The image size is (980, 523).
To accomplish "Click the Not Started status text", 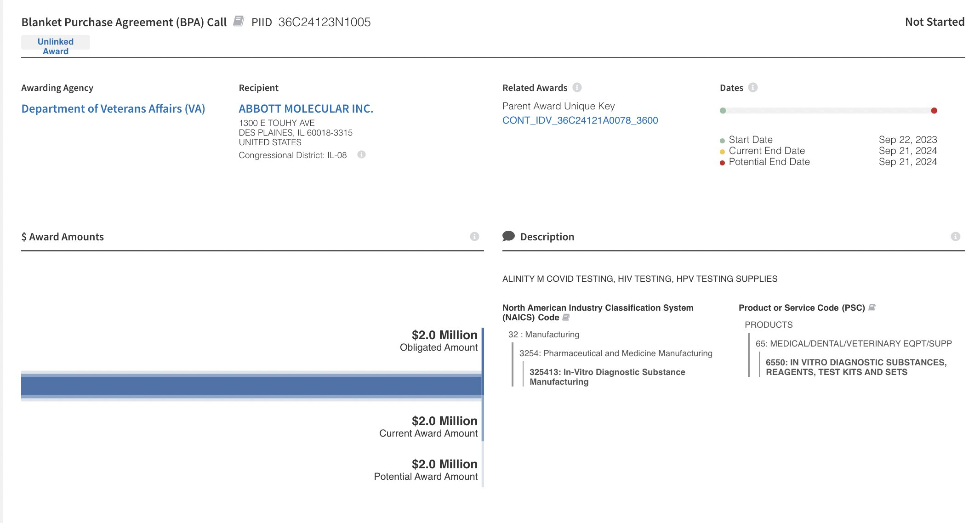I will click(x=934, y=22).
